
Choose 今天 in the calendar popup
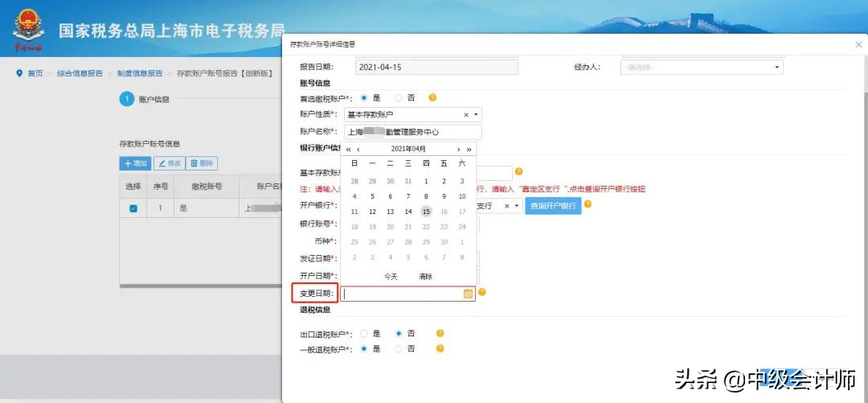(x=391, y=277)
